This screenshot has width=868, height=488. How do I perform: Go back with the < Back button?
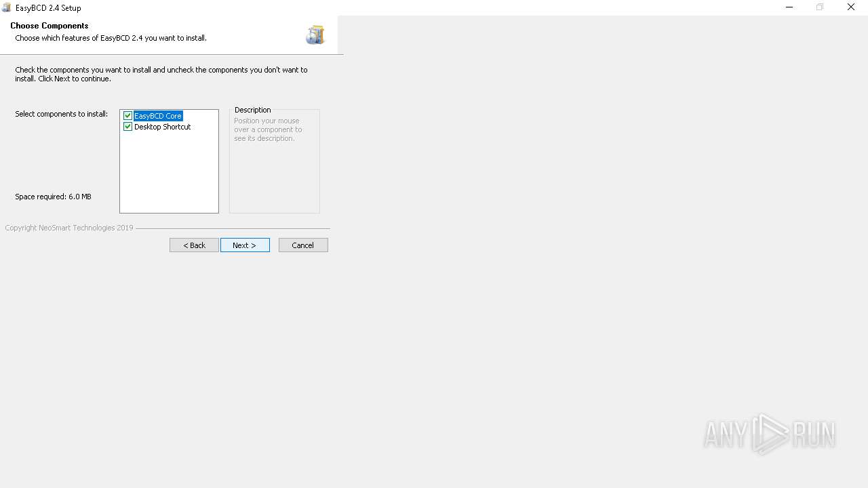pyautogui.click(x=194, y=245)
